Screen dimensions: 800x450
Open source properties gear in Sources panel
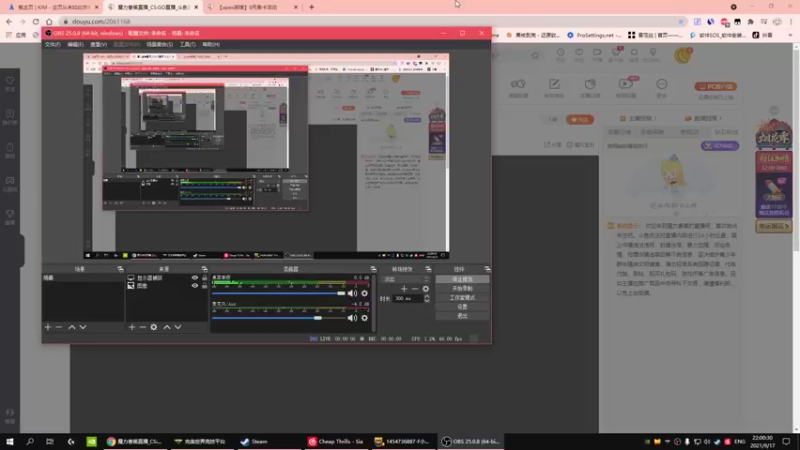(x=154, y=327)
